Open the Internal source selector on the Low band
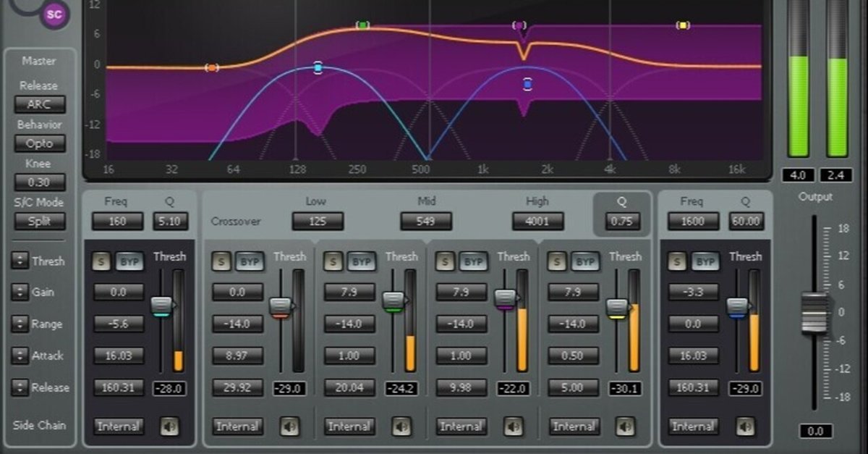 237,426
